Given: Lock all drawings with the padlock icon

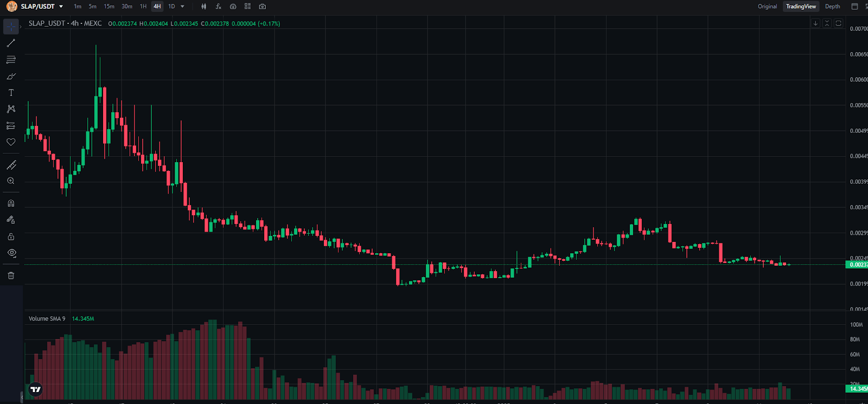Looking at the screenshot, I should coord(11,236).
